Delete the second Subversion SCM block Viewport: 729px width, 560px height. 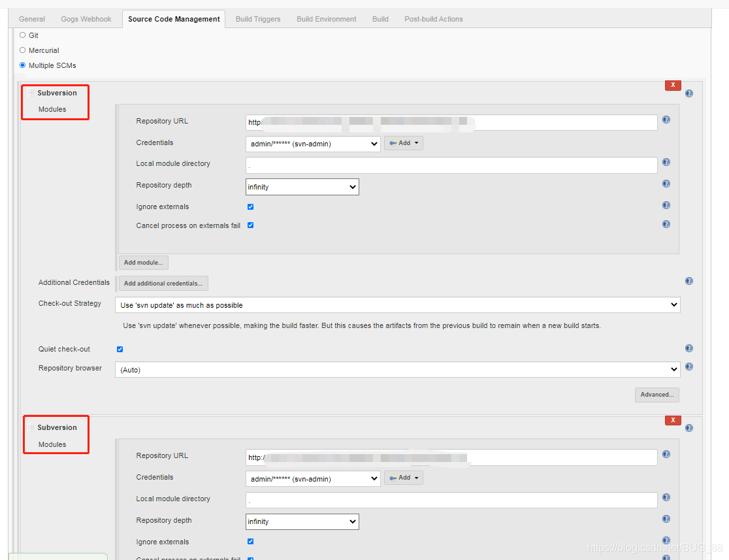click(x=673, y=420)
